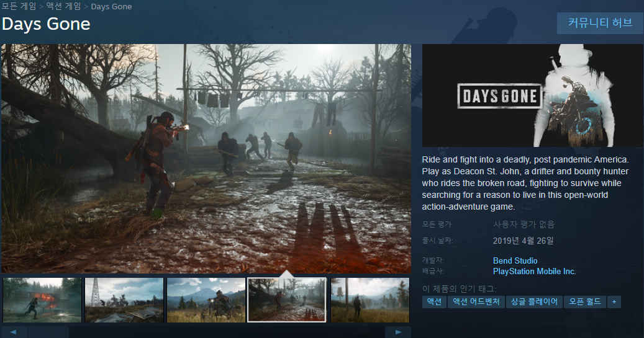Viewport: 644px width, 338px height.
Task: Click the Days Gone page title
Action: (x=46, y=24)
